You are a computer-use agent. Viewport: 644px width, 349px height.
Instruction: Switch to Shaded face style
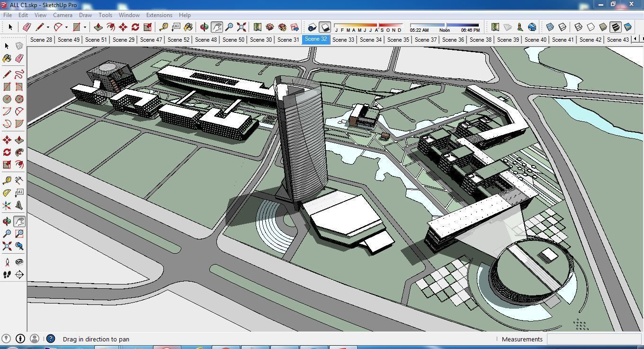point(603,27)
